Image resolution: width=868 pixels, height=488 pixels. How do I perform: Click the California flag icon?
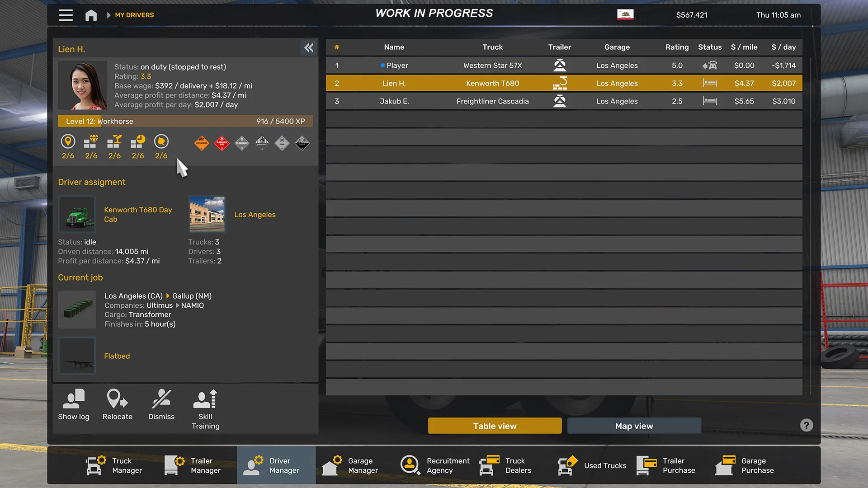click(625, 14)
